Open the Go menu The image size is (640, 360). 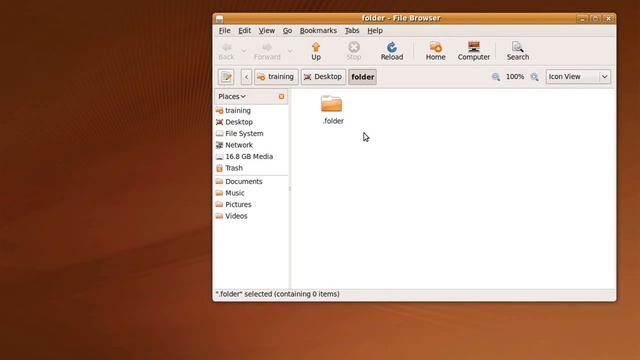point(287,31)
